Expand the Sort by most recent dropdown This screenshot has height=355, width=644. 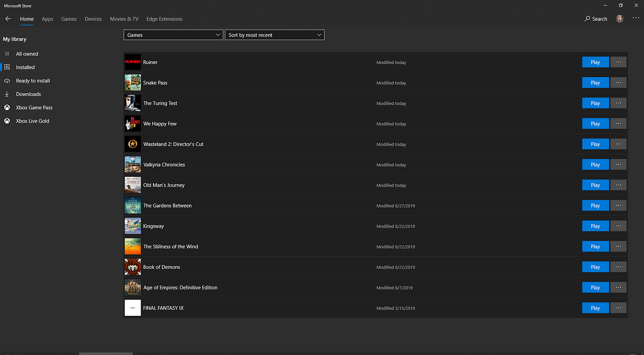[x=275, y=35]
